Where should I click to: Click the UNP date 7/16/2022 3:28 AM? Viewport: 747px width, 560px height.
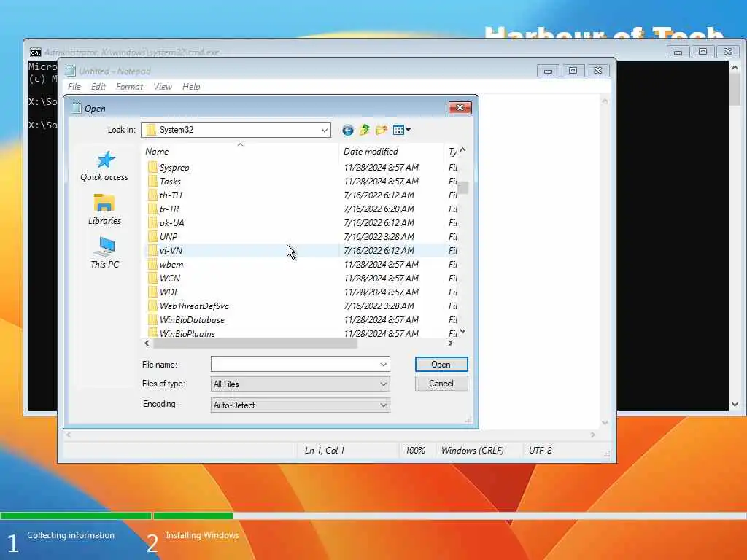[x=379, y=237]
